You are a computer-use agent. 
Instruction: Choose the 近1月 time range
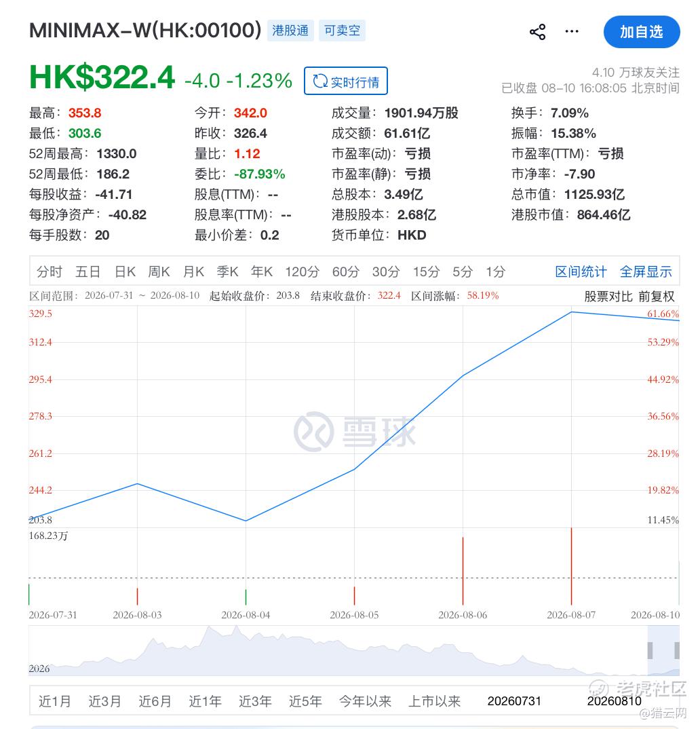click(54, 701)
